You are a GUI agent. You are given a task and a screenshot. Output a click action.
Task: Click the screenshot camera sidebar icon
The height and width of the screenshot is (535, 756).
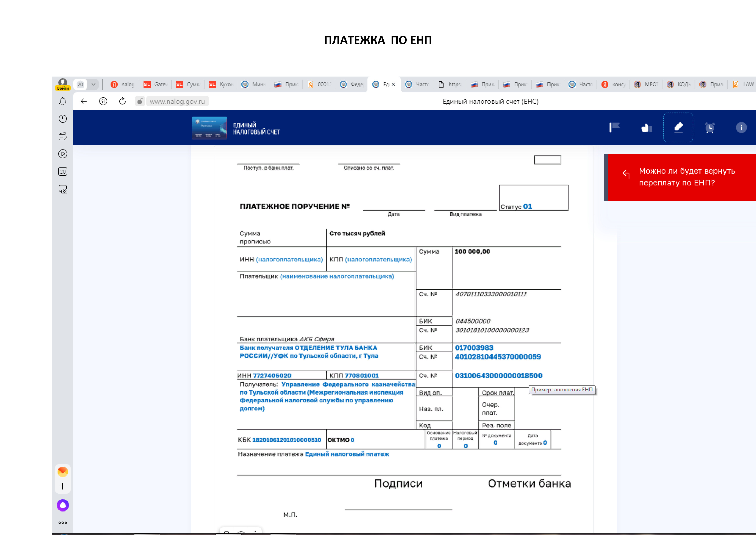click(x=62, y=189)
